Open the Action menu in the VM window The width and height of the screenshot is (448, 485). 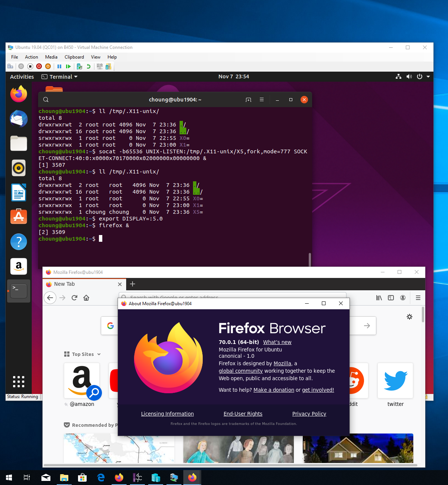tap(31, 57)
